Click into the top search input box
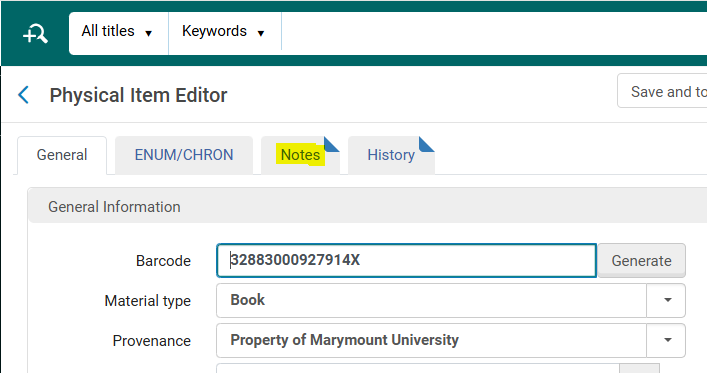The image size is (707, 373). [x=494, y=33]
